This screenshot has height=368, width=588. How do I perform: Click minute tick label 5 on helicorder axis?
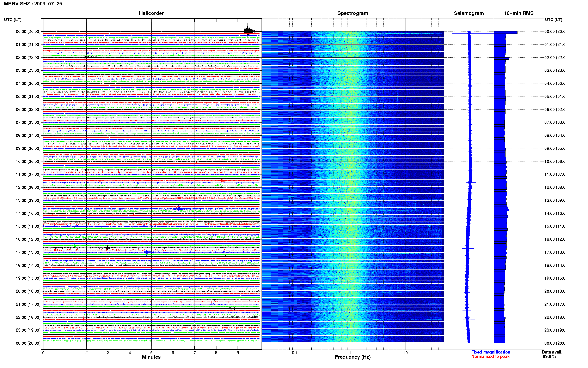click(x=151, y=353)
